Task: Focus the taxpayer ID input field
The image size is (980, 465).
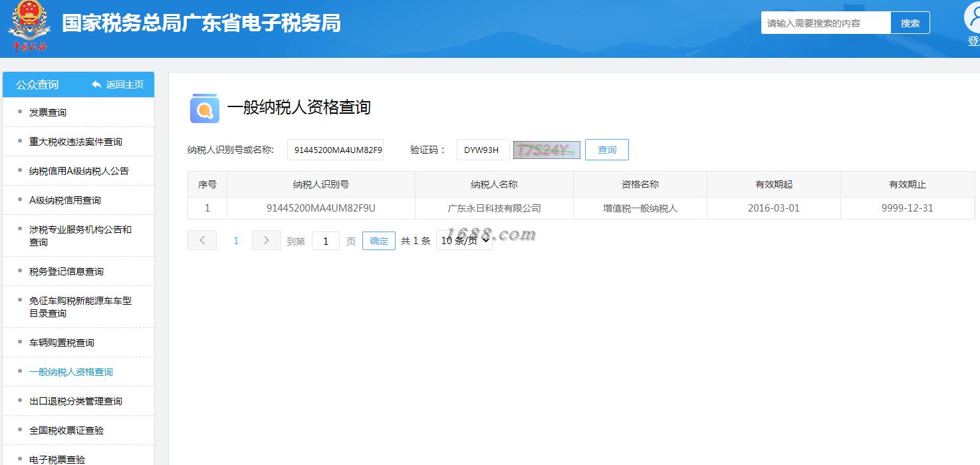Action: pyautogui.click(x=335, y=150)
